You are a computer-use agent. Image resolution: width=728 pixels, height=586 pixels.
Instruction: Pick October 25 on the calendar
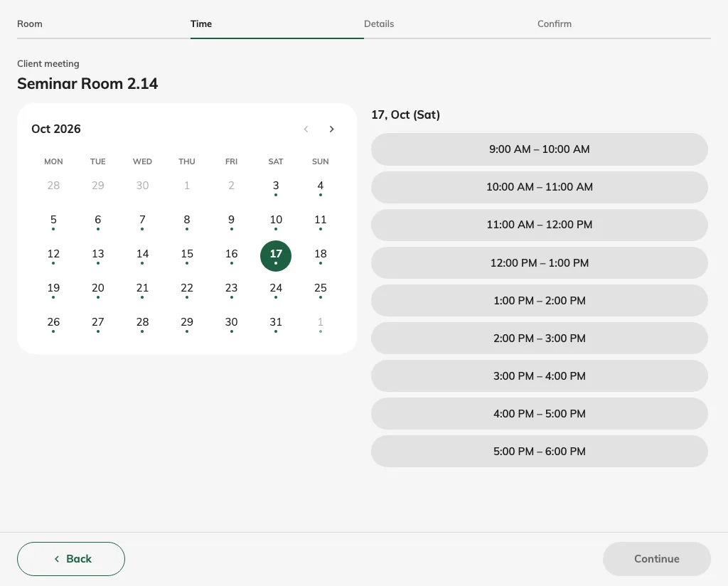321,290
